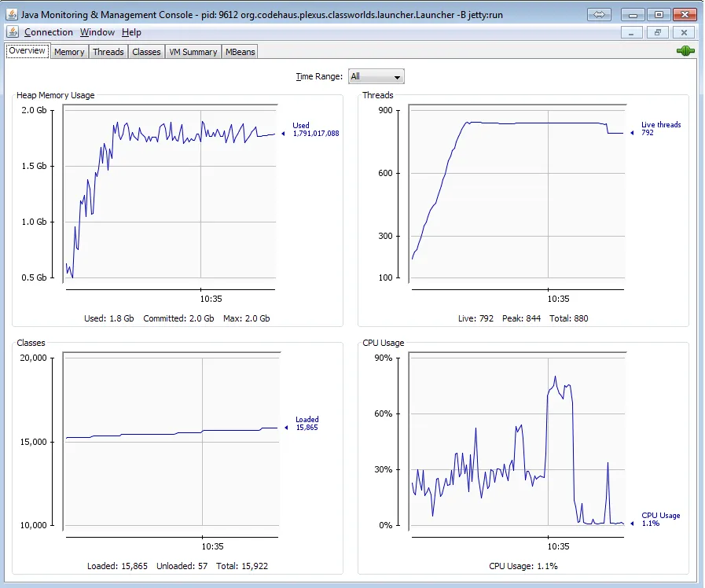This screenshot has height=588, width=705.
Task: Open the Window menu
Action: (x=97, y=32)
